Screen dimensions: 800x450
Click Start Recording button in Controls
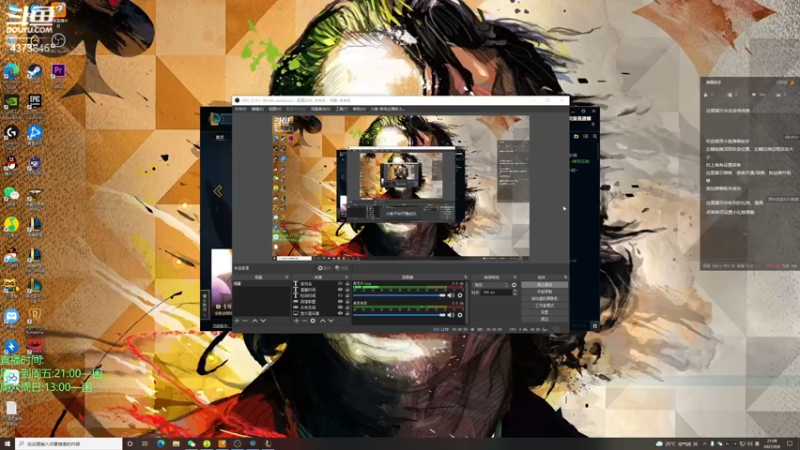[544, 292]
